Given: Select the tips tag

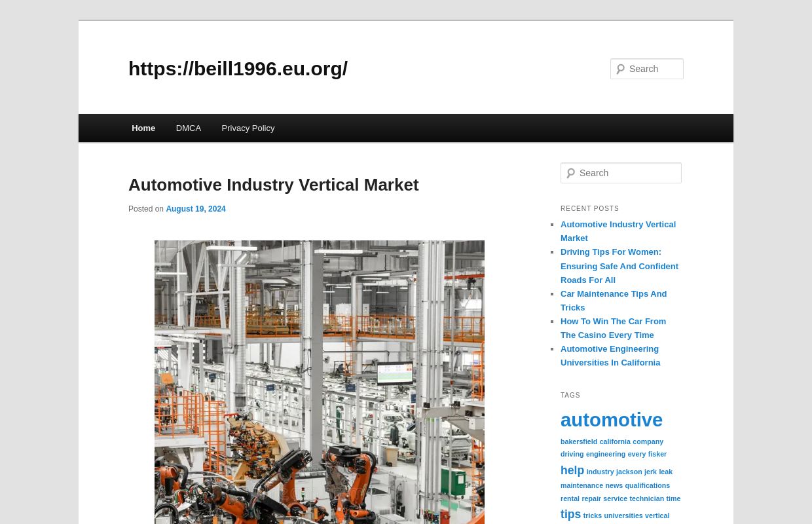Looking at the screenshot, I should click(x=570, y=514).
